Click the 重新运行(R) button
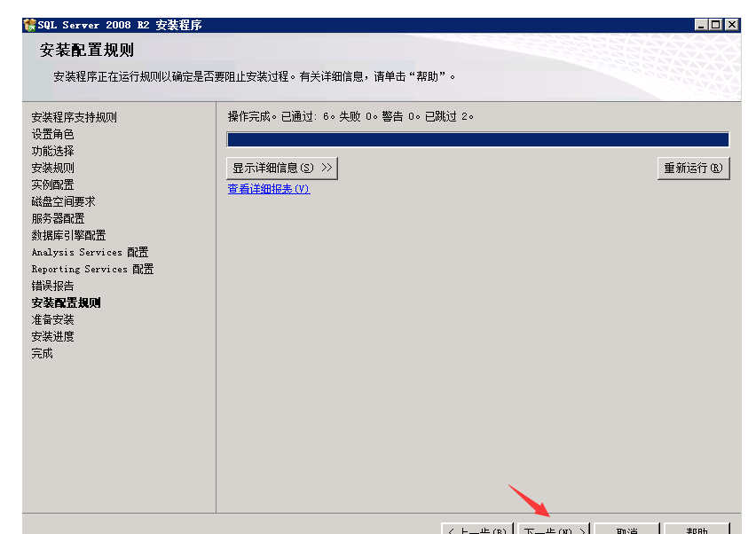 [693, 169]
